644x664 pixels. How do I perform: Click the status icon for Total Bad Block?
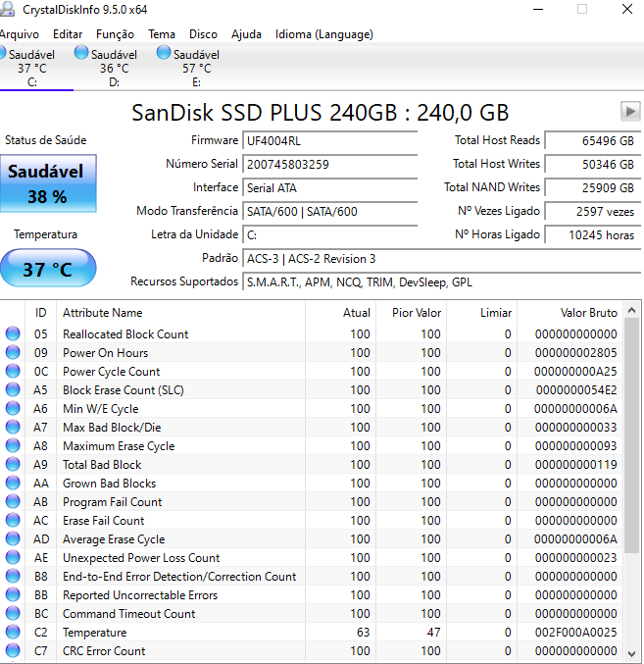pos(13,464)
